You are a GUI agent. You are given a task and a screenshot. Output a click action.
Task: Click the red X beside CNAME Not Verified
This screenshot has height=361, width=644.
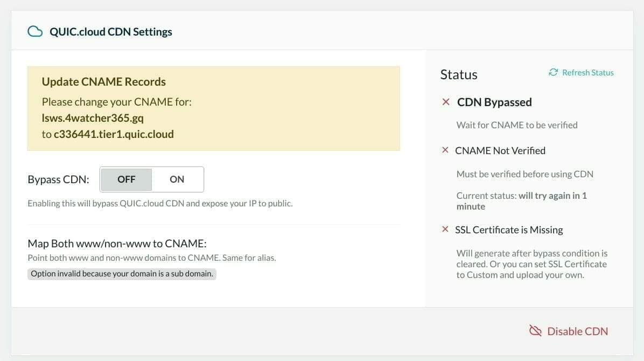coord(445,150)
